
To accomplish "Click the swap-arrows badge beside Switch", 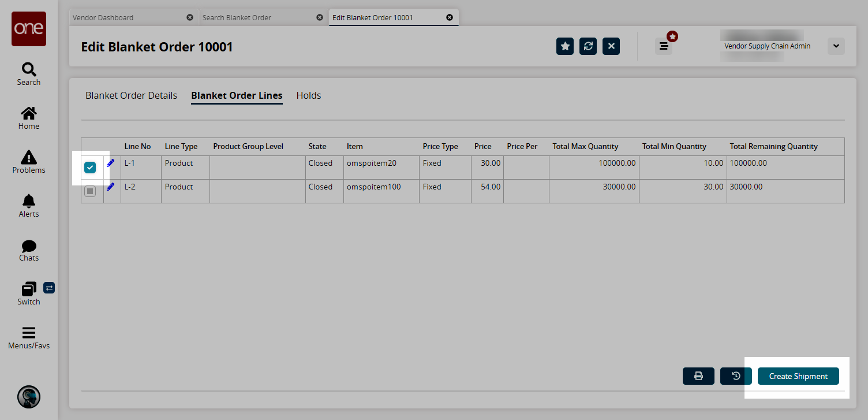I will (49, 287).
